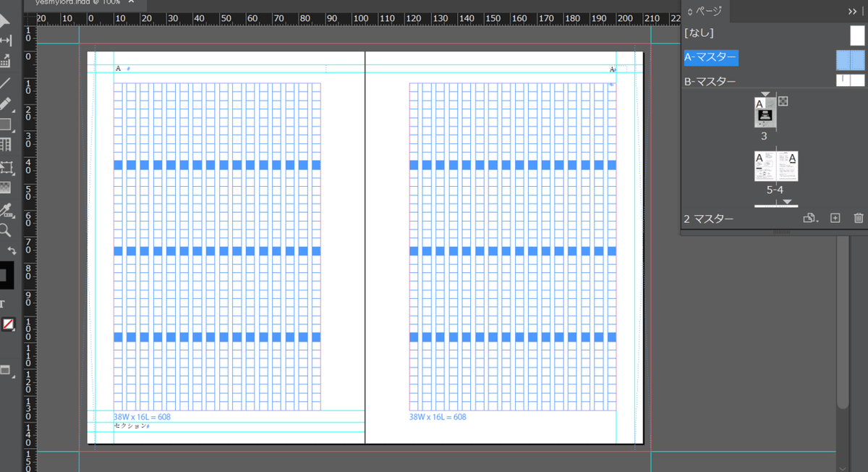Click the spread label 5-4
Image resolution: width=868 pixels, height=472 pixels.
[x=775, y=190]
